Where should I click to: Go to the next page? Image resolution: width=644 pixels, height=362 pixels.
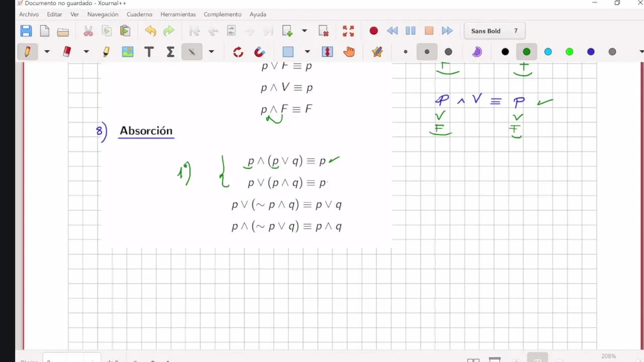[250, 31]
